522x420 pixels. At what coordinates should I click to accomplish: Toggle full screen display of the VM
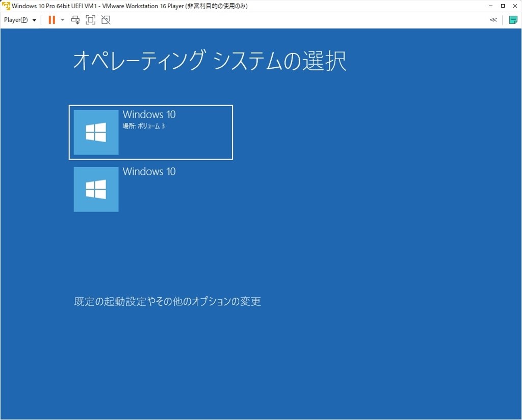[x=91, y=19]
